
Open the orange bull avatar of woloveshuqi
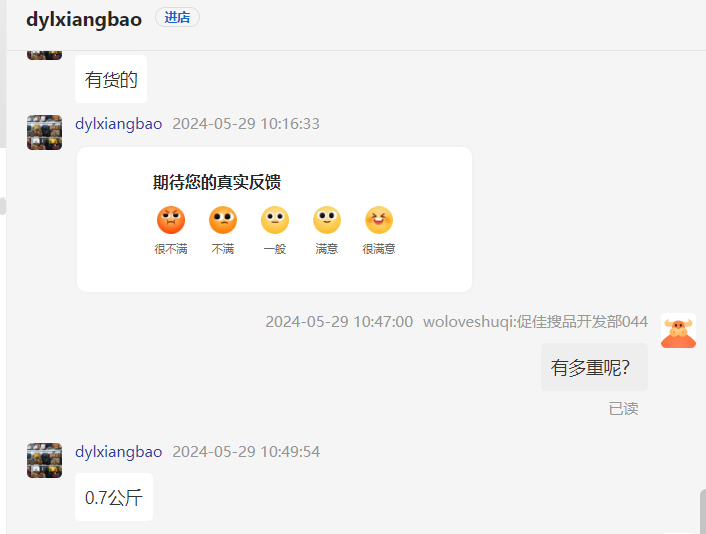678,330
